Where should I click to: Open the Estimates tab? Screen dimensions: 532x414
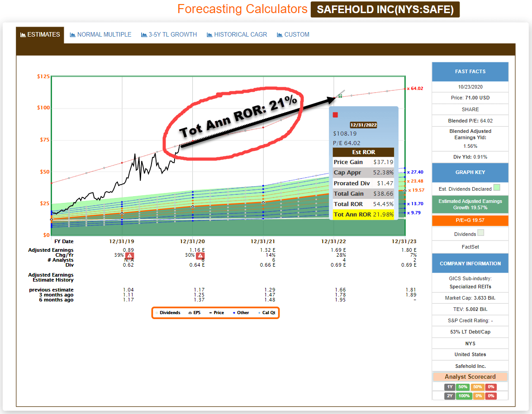point(40,35)
